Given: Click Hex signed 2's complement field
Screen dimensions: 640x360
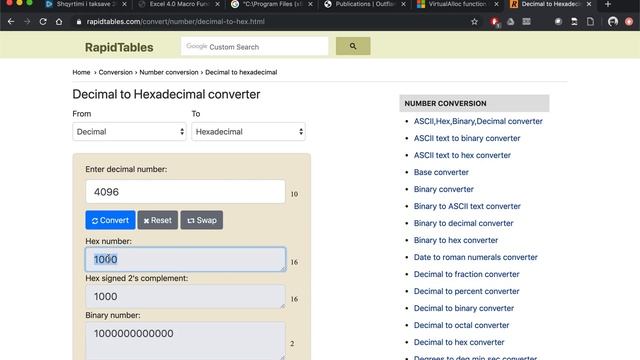Looking at the screenshot, I should click(x=185, y=296).
